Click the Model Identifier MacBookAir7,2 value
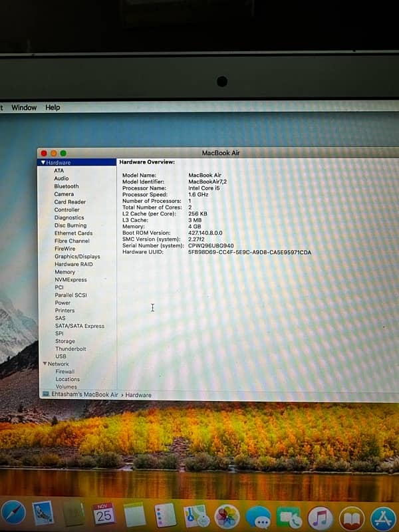 [207, 182]
